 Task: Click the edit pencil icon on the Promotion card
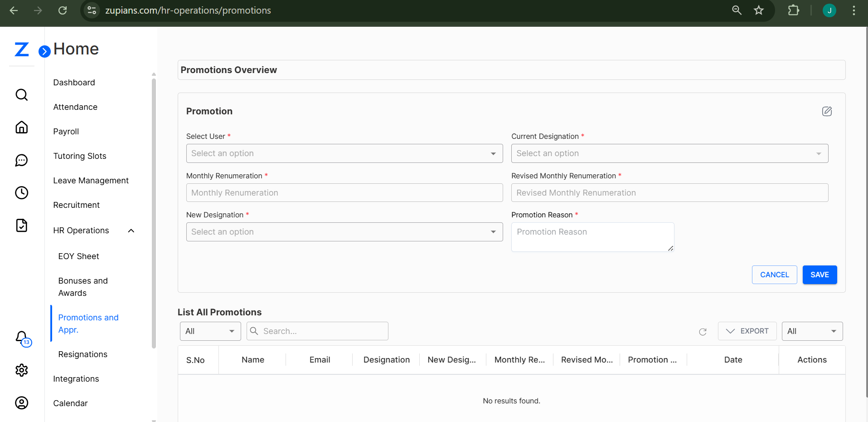tap(827, 111)
